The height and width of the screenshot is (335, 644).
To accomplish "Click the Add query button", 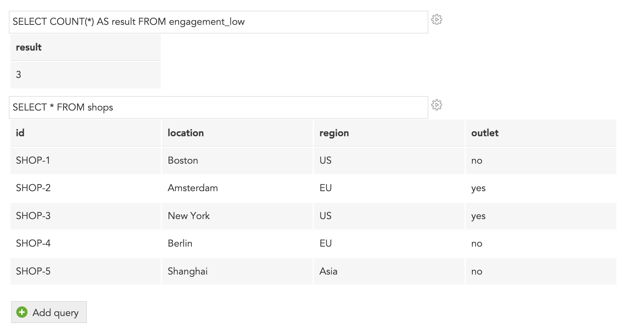I will [x=49, y=312].
